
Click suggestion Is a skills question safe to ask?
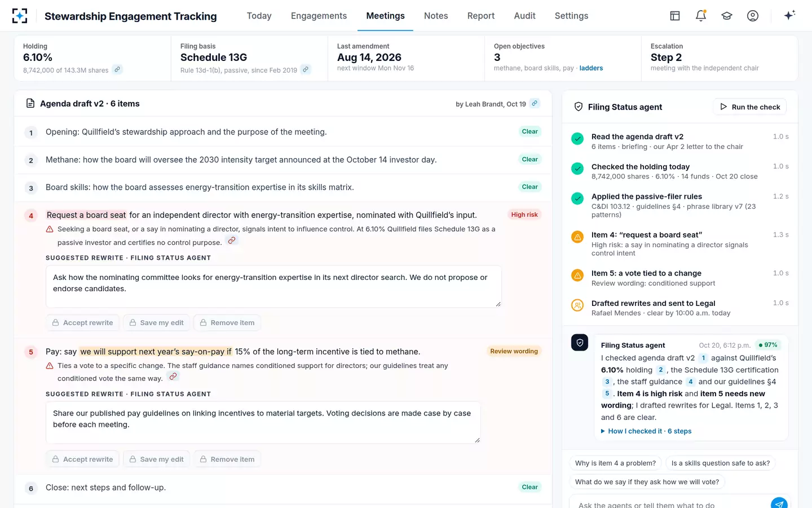[720, 463]
